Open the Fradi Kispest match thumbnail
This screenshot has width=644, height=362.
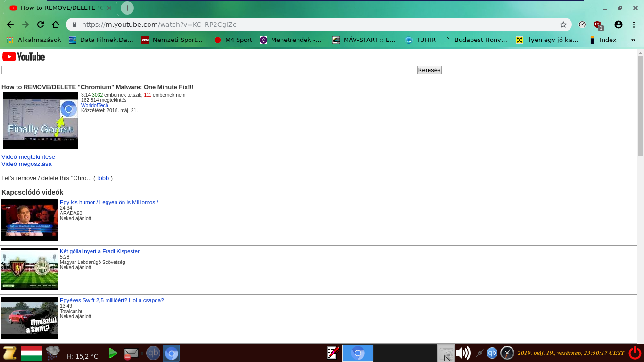[x=30, y=269]
